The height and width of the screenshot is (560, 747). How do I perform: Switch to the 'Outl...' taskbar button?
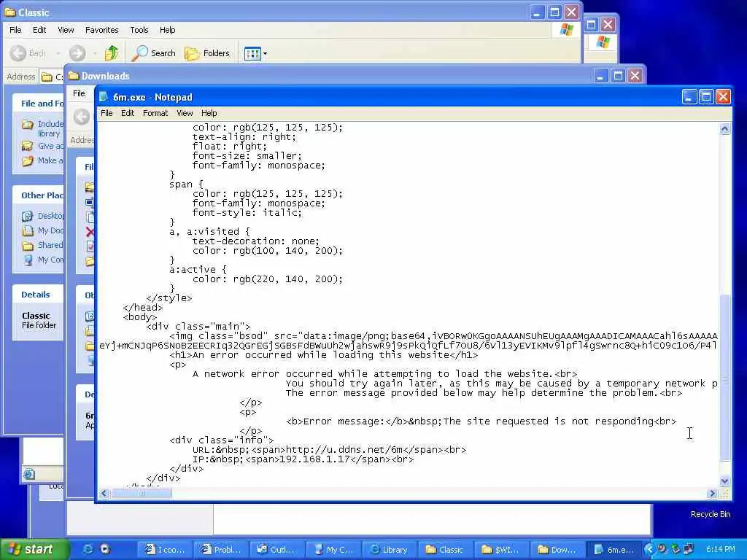pyautogui.click(x=278, y=550)
